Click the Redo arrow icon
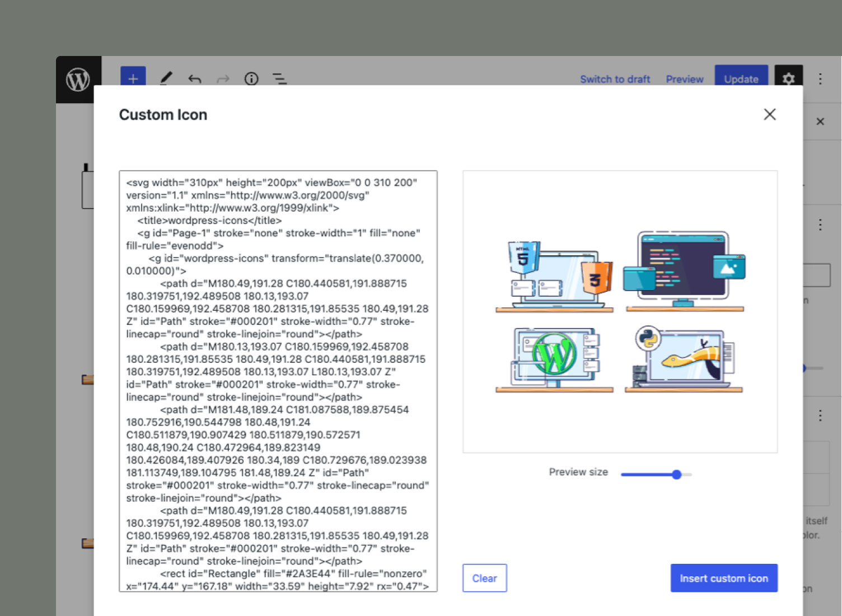The height and width of the screenshot is (616, 842). (x=223, y=79)
